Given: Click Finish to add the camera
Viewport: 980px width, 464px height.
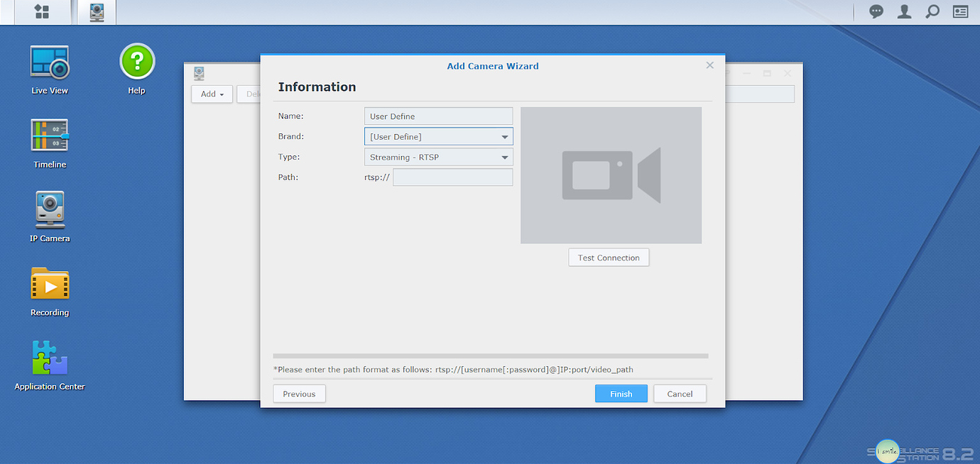Looking at the screenshot, I should coord(621,393).
